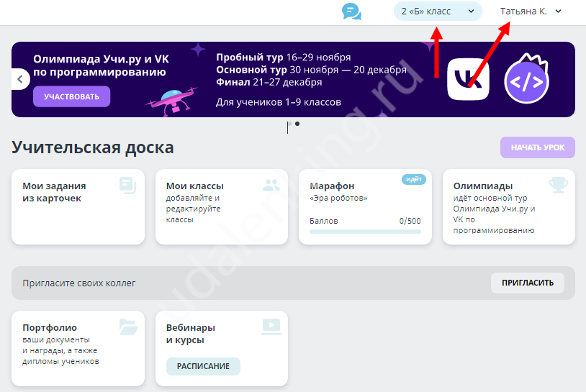
Task: Click the card stack icon in Мои задания
Action: [x=127, y=186]
